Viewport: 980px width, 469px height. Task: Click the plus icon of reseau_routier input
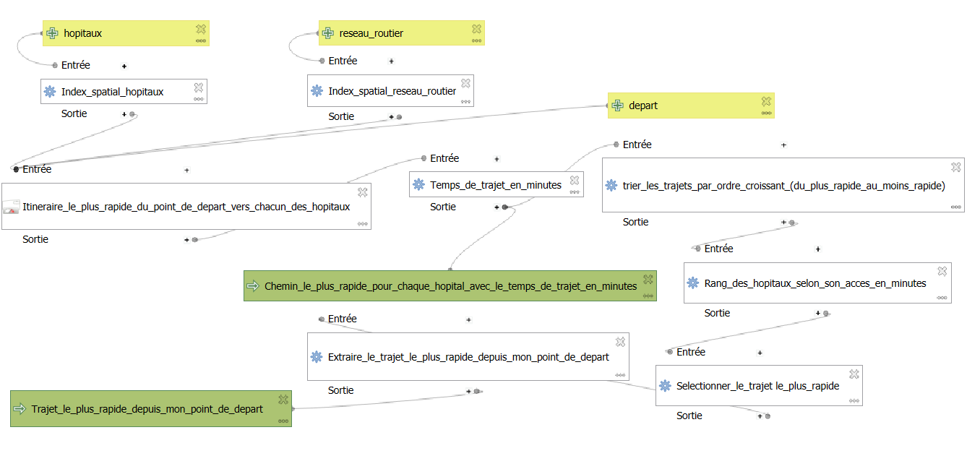(328, 33)
